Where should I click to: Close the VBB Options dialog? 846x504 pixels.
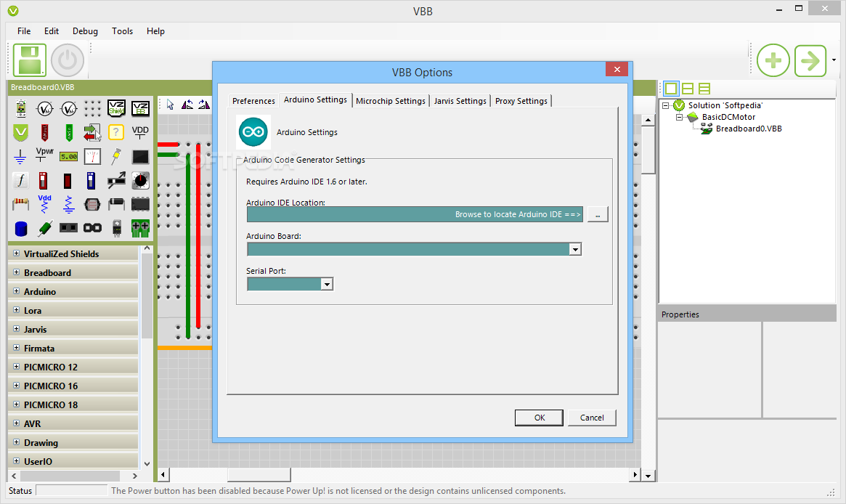pyautogui.click(x=617, y=69)
